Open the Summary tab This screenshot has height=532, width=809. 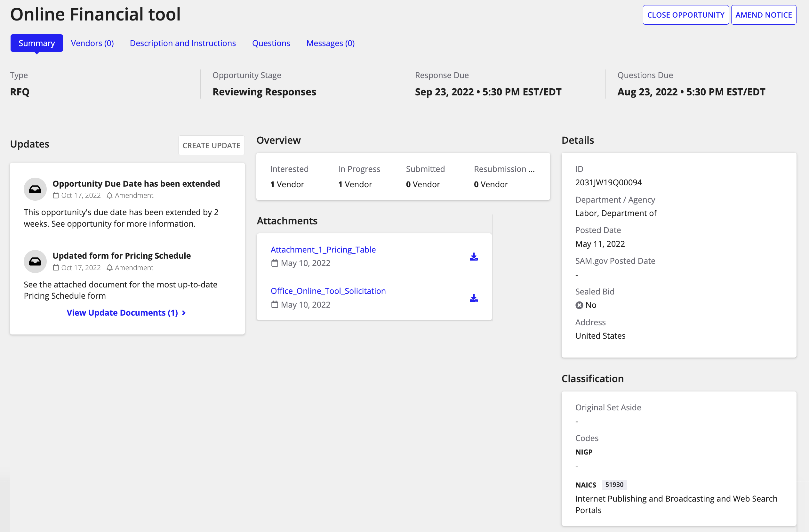coord(37,43)
